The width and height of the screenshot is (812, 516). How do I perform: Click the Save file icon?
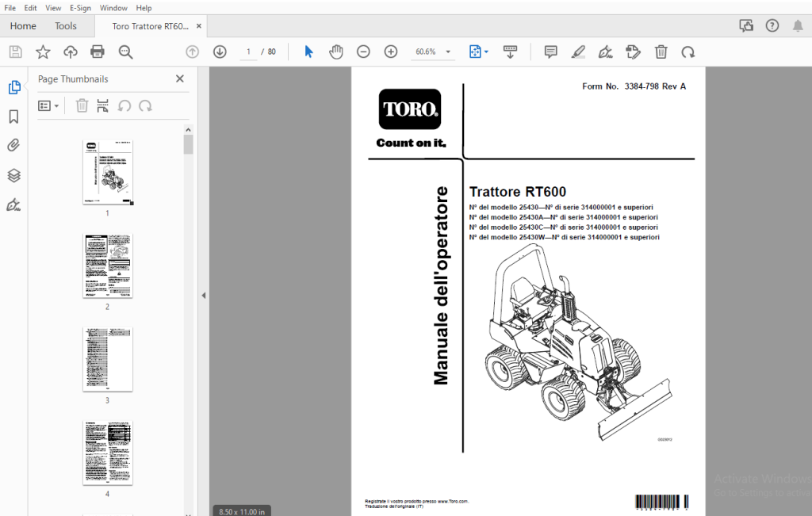coord(16,52)
